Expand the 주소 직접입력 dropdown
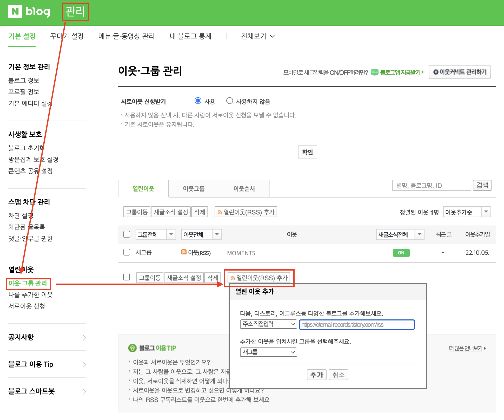Screen dimensions: 504x420 click(268, 324)
